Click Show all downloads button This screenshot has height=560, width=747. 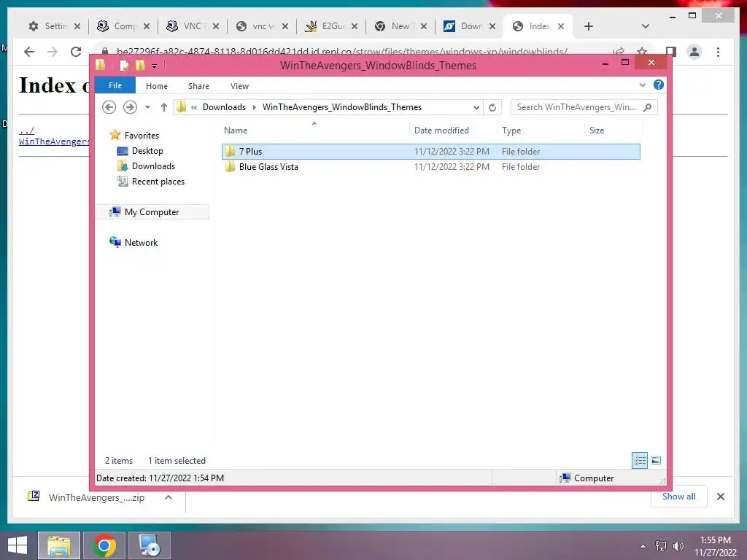click(x=679, y=497)
